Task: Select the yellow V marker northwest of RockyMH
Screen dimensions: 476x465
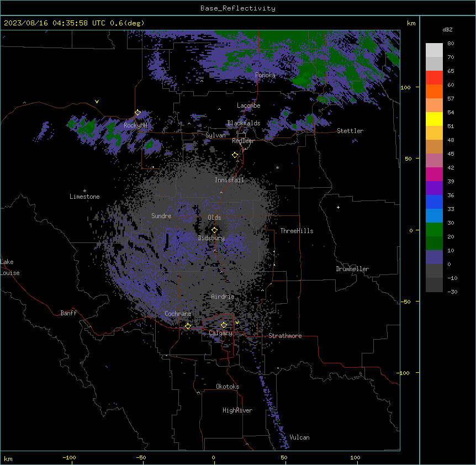Action: (x=97, y=102)
